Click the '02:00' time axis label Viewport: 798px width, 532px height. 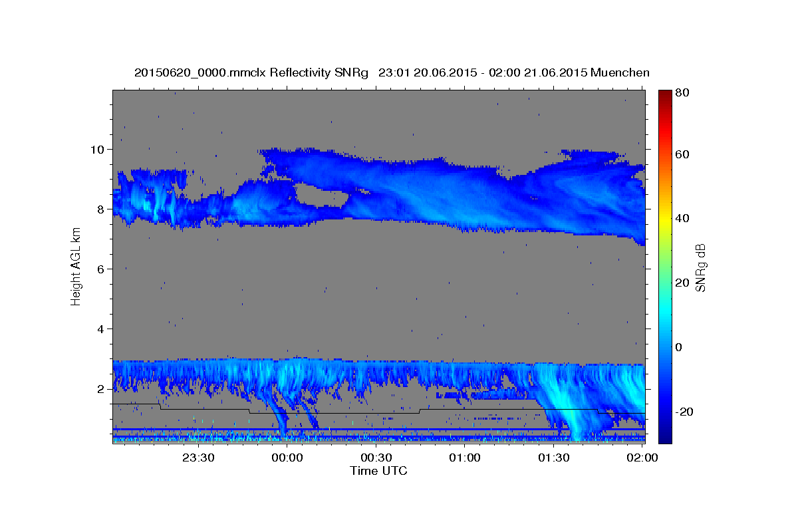pos(643,458)
